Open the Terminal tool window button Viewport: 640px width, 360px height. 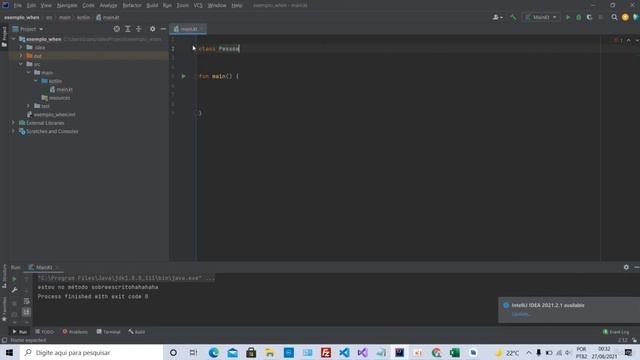[108, 332]
